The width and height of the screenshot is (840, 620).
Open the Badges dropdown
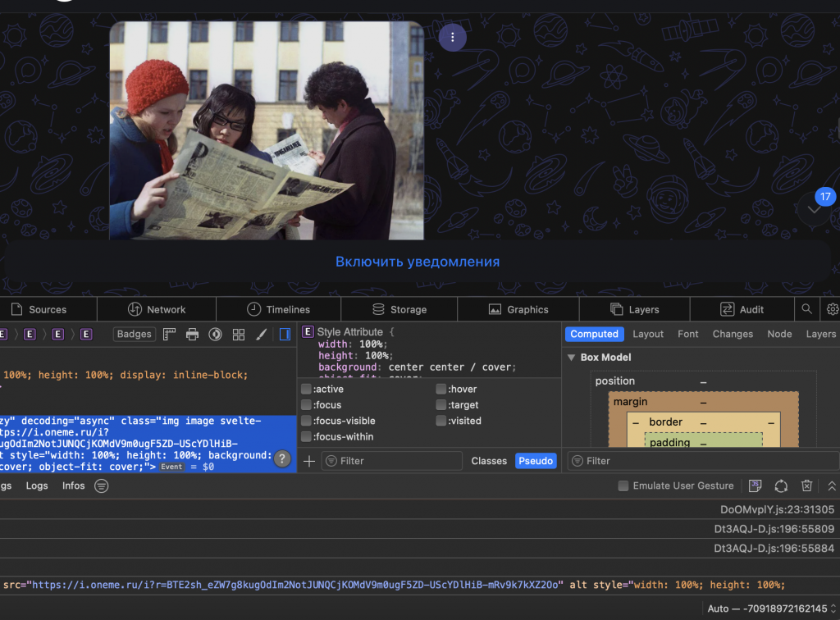pos(134,334)
